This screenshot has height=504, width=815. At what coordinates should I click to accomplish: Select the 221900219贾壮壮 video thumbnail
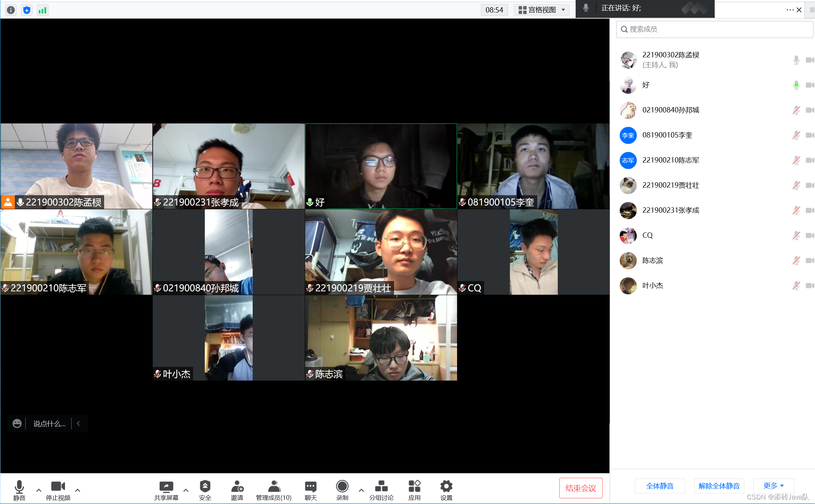(x=381, y=252)
